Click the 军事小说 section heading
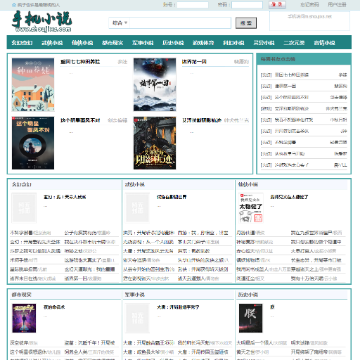This screenshot has height=360, width=360. 135,295
